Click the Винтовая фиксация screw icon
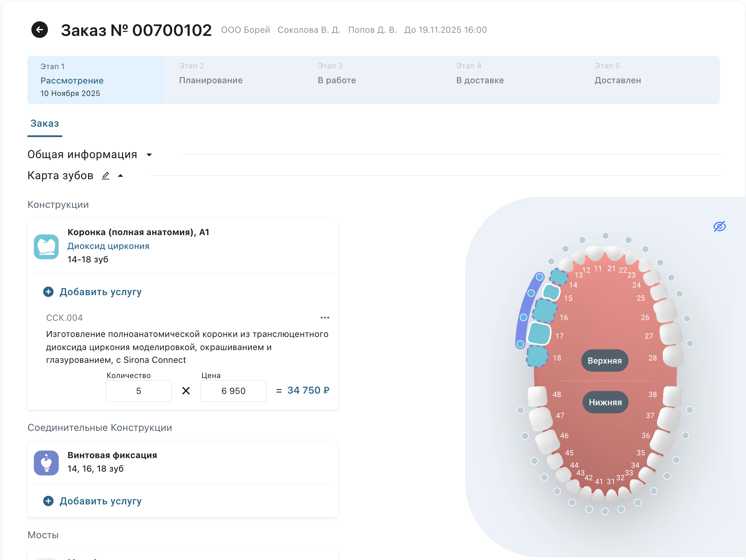This screenshot has width=746, height=560. click(46, 463)
